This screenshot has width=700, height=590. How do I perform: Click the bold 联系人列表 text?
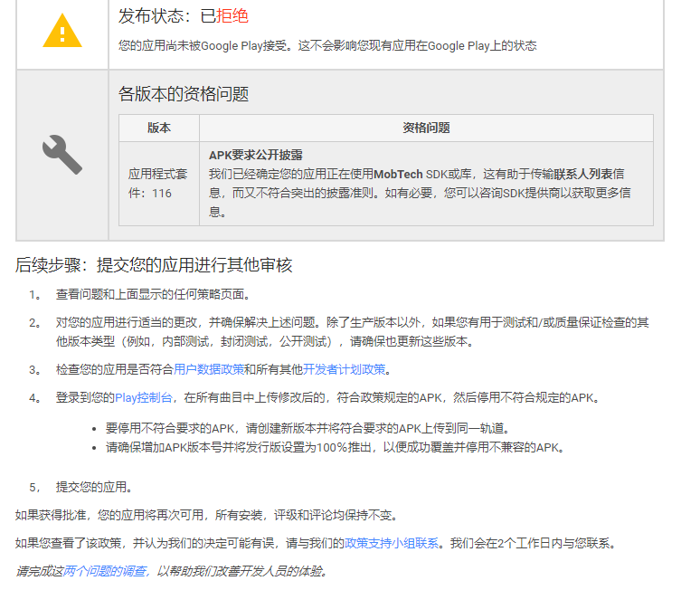583,174
